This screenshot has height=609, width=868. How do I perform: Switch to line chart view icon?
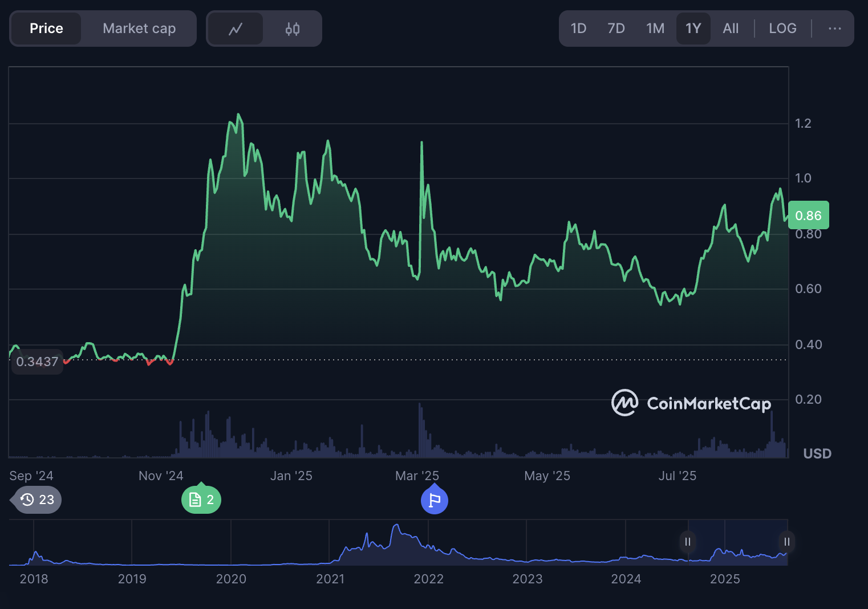point(236,29)
